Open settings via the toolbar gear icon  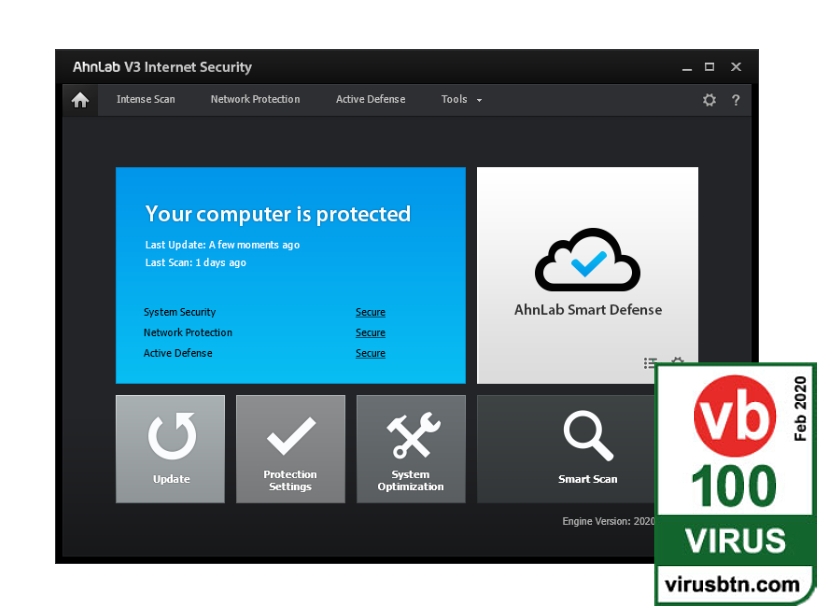(709, 100)
